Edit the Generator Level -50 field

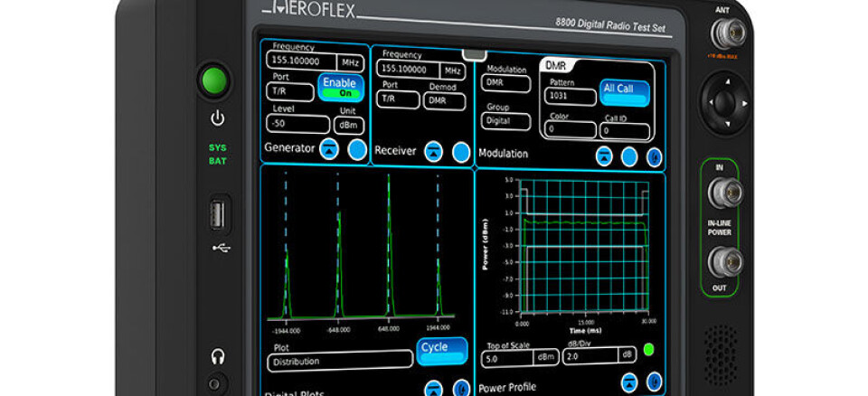click(x=297, y=124)
